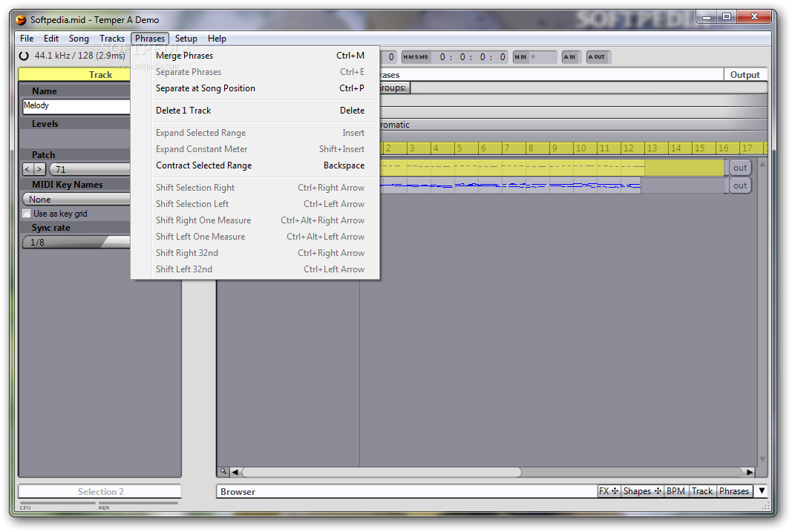Click vertical scrollbar up arrow

[x=763, y=164]
